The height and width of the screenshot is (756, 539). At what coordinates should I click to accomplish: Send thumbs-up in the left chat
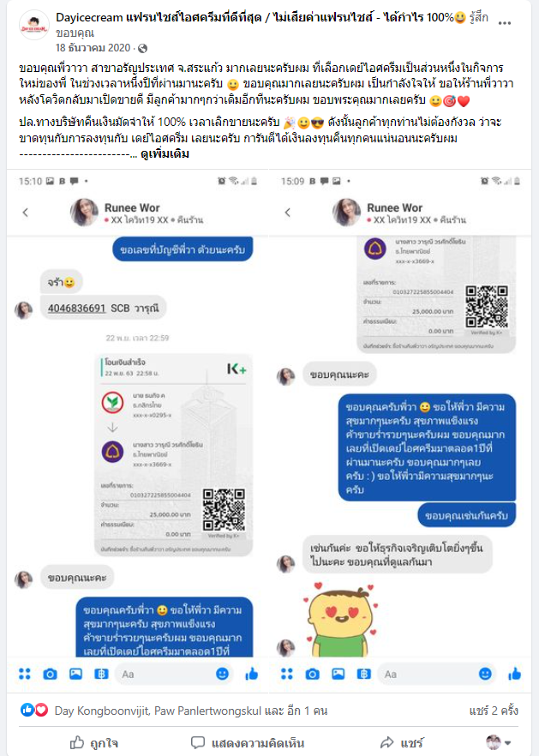click(x=252, y=674)
